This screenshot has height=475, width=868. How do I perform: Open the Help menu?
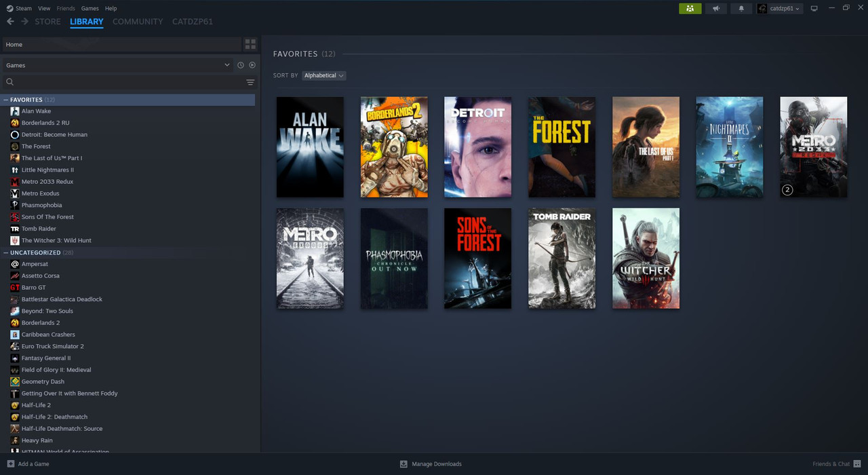[x=111, y=8]
